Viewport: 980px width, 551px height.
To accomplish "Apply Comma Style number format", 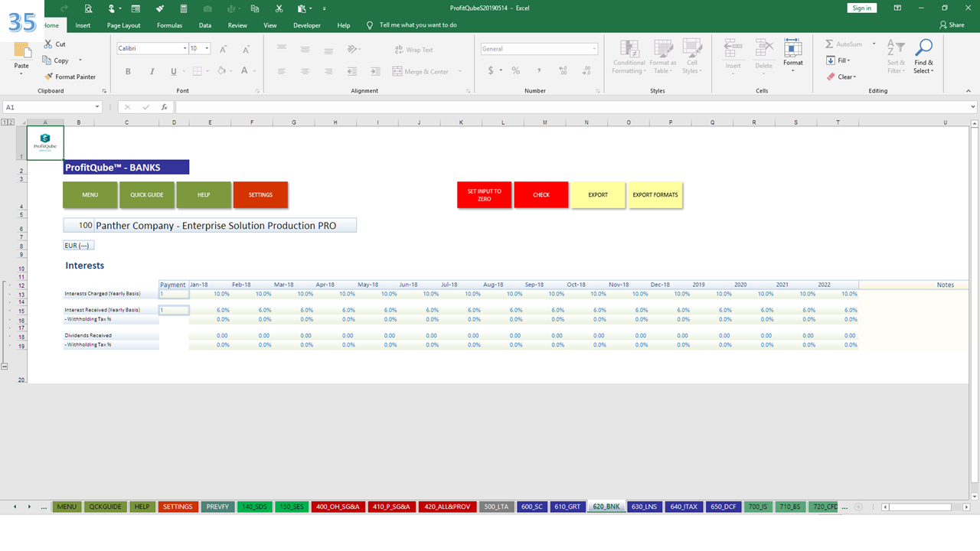I will (539, 70).
